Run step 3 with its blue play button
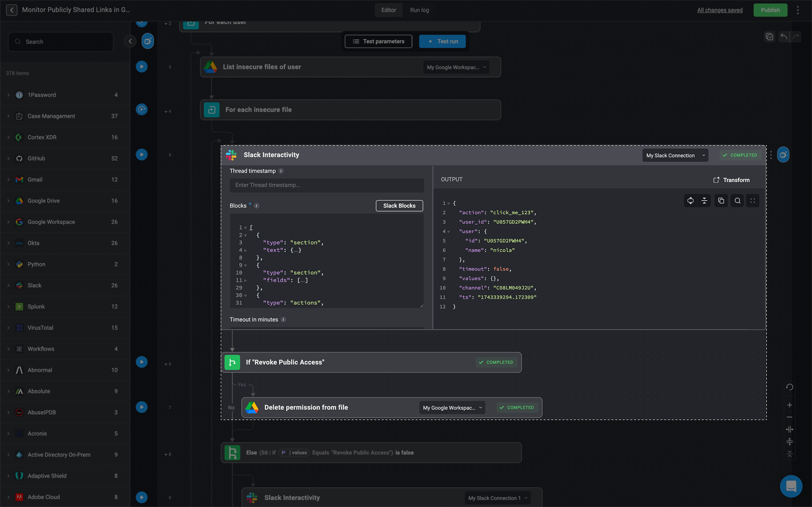This screenshot has height=507, width=812. [142, 67]
